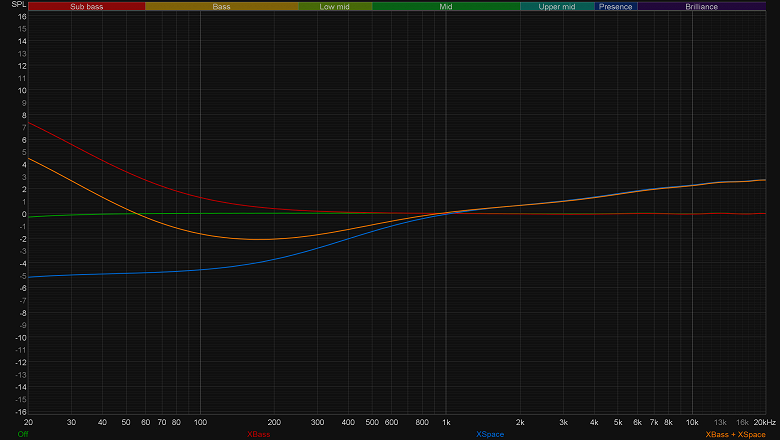
Task: Click the orange XBass + XSpace legend
Action: coord(735,434)
